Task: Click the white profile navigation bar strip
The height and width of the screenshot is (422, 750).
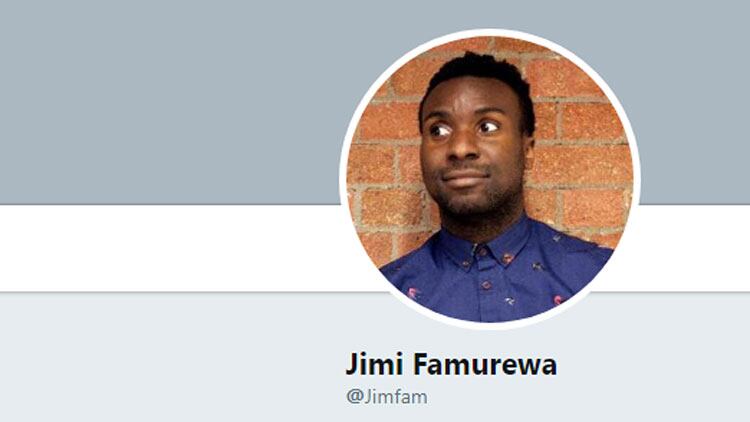Action: pyautogui.click(x=172, y=248)
